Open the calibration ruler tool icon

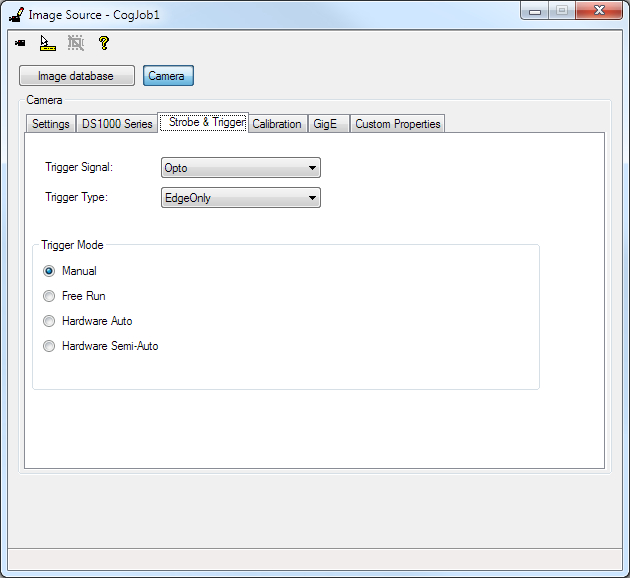(47, 43)
